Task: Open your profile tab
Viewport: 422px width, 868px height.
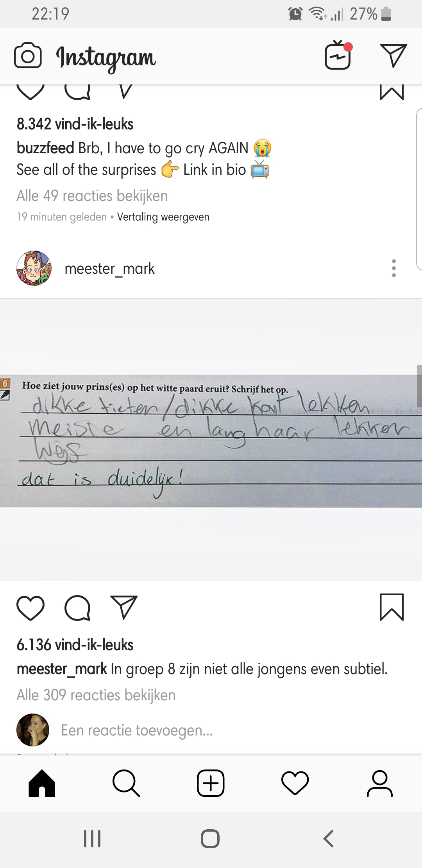Action: pos(379,783)
